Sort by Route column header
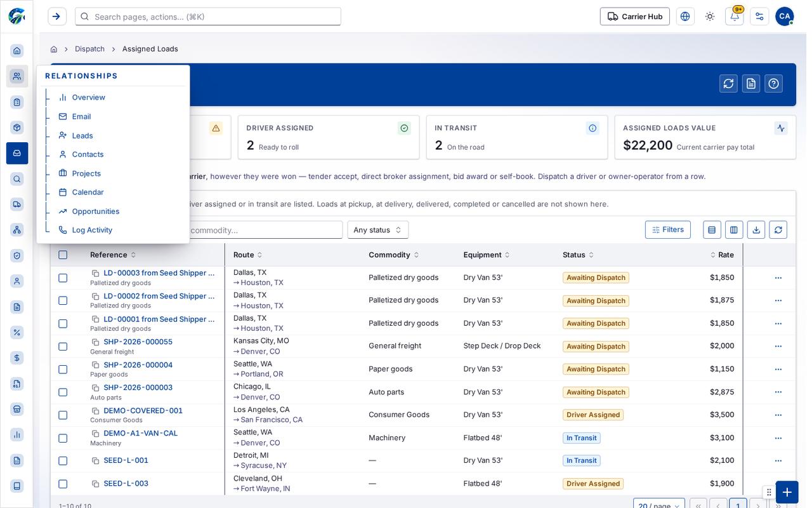The image size is (812, 508). point(248,255)
